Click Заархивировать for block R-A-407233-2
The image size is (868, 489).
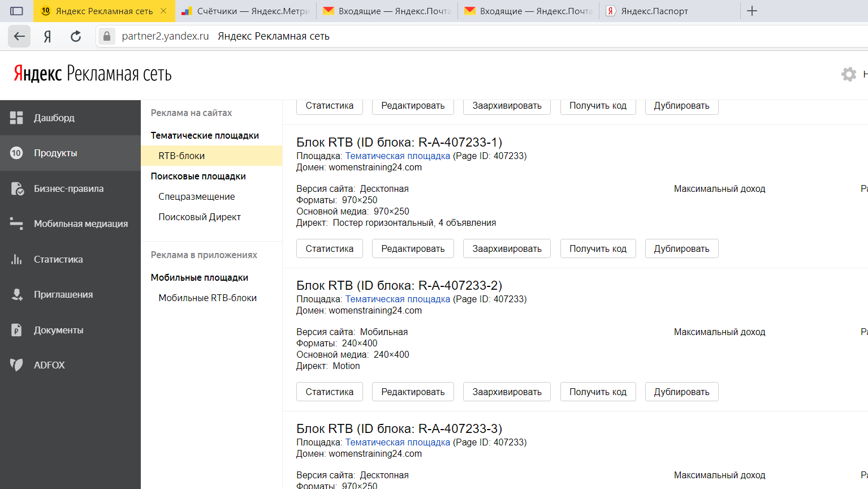point(507,392)
